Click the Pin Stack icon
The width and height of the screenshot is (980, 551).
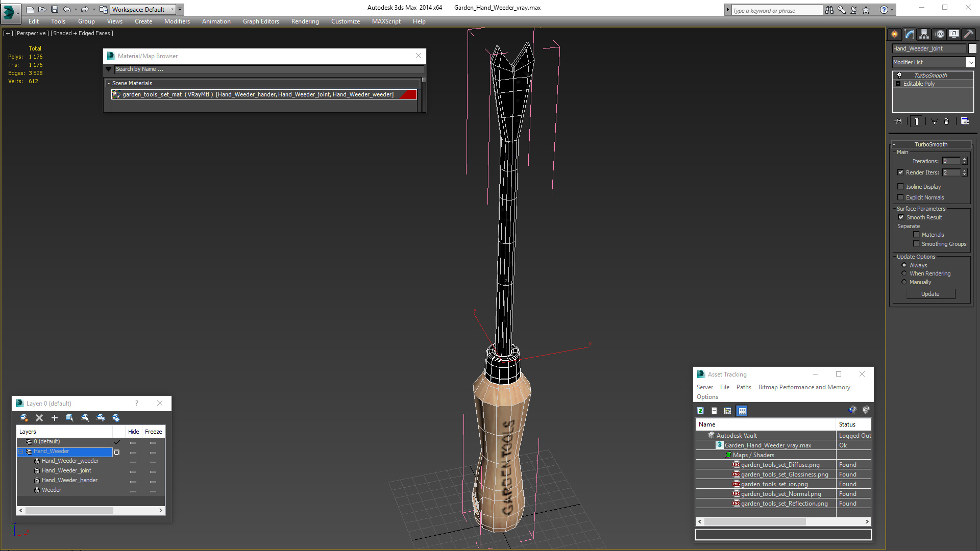[899, 121]
